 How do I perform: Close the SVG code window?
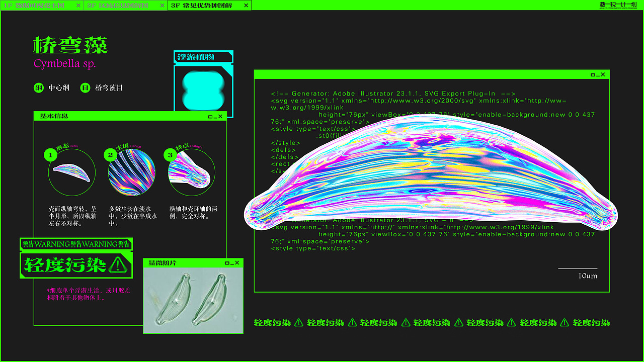[603, 75]
